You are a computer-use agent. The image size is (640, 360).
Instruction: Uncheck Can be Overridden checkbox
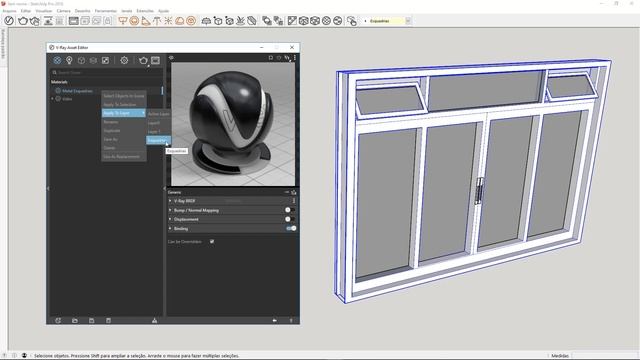click(x=212, y=242)
